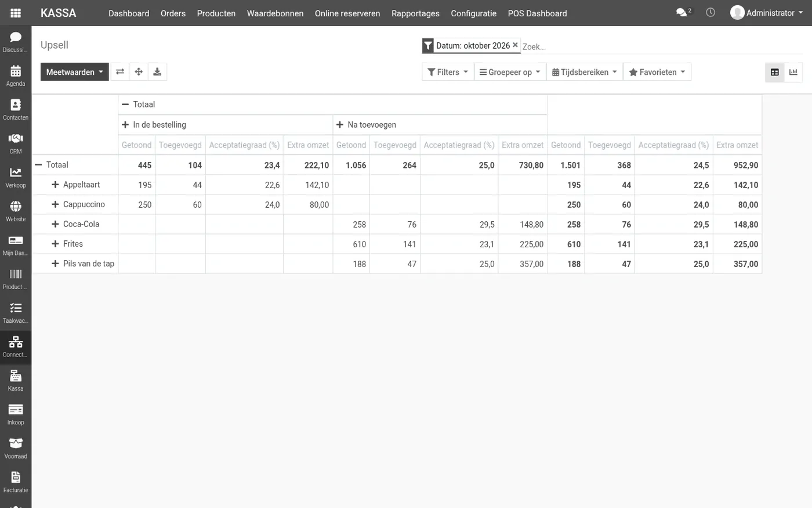Switch to graph view

(793, 72)
